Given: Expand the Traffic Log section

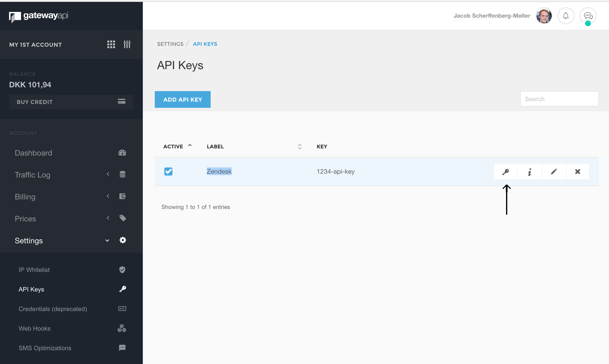Looking at the screenshot, I should tap(108, 174).
